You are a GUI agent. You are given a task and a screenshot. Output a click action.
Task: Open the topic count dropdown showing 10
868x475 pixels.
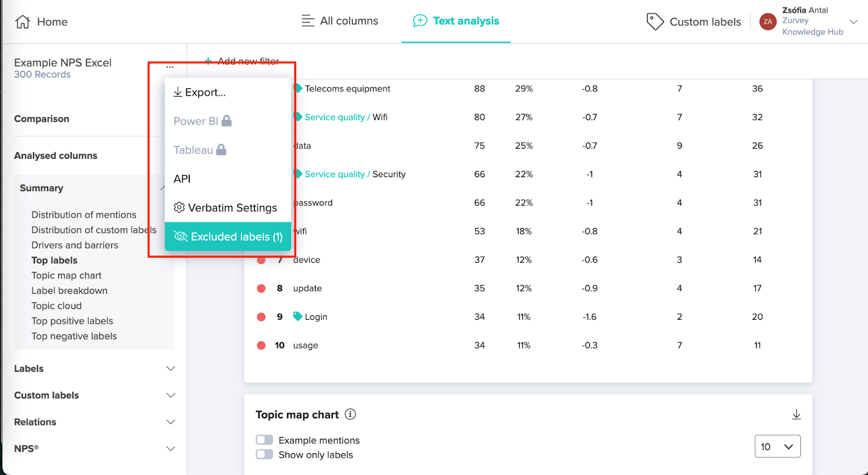[777, 446]
